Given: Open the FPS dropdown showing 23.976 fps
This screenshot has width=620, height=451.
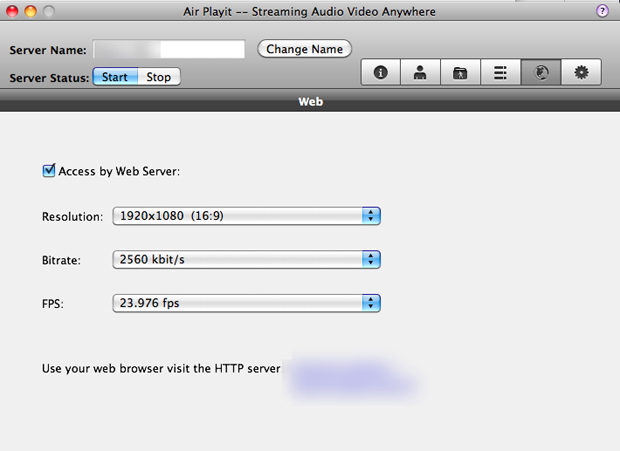Looking at the screenshot, I should (x=246, y=303).
